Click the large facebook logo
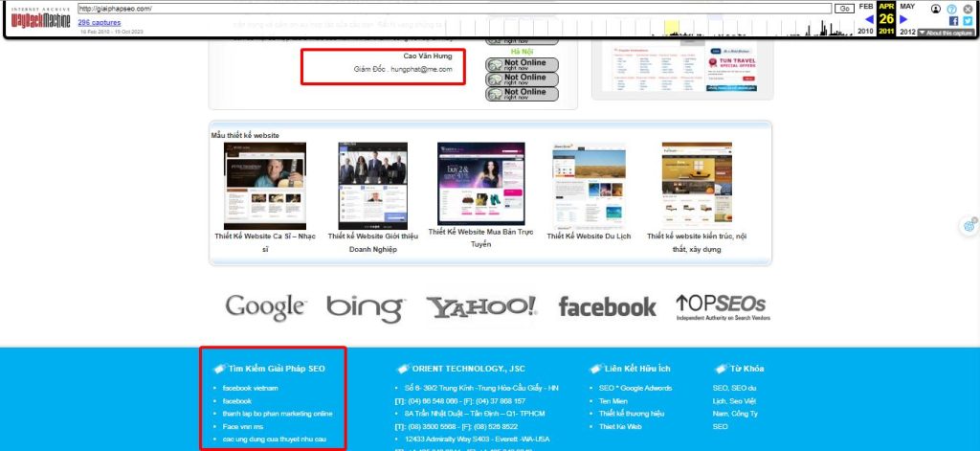 pyautogui.click(x=607, y=307)
